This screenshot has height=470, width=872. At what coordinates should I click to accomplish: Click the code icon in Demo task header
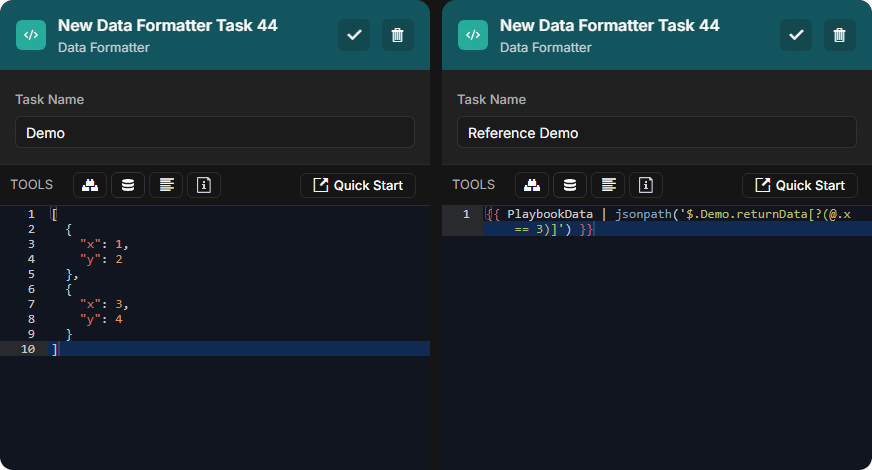(31, 35)
